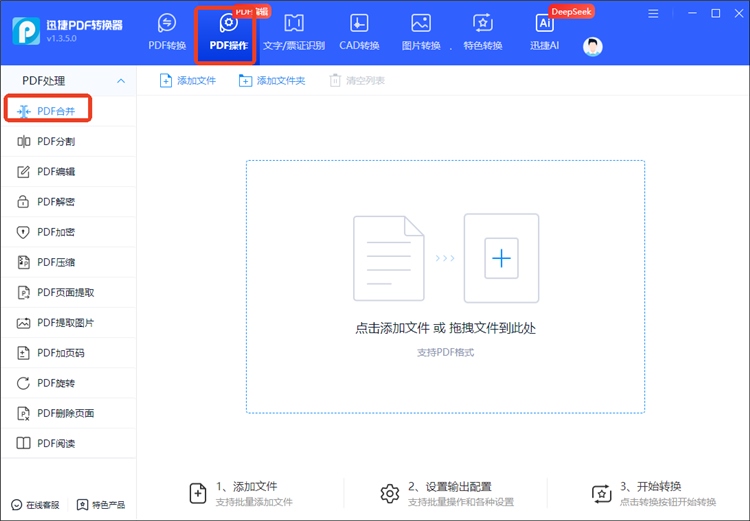Open the 迅捷AI tab
This screenshot has width=750, height=521.
544,32
